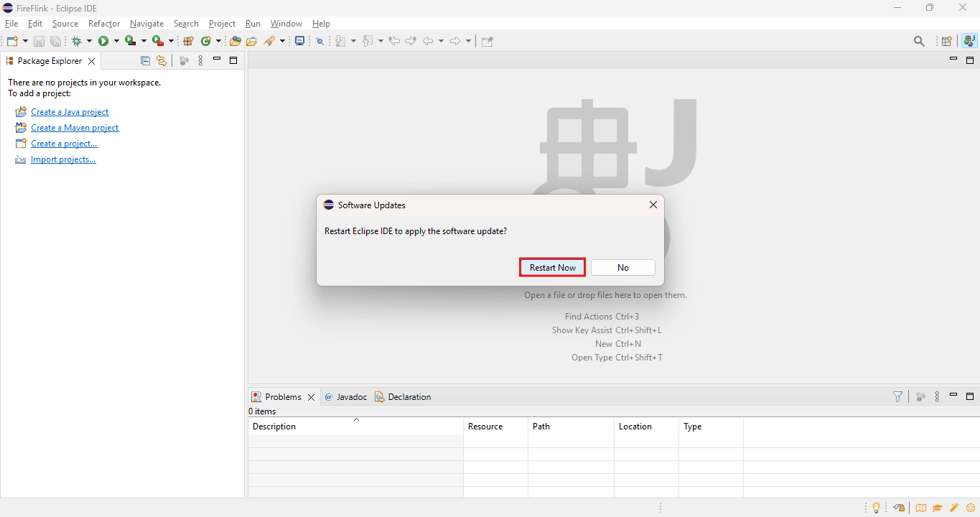The image size is (980, 517).
Task: Click the Import projects link
Action: (63, 159)
